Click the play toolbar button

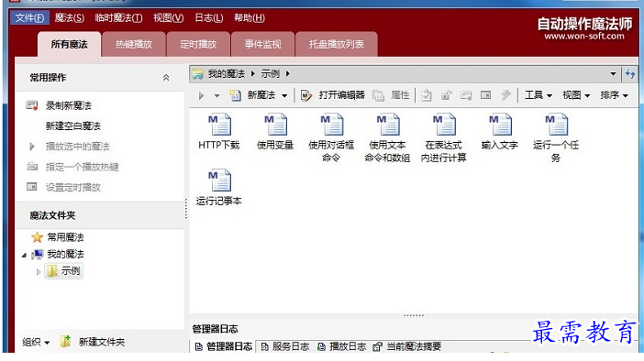pos(201,95)
